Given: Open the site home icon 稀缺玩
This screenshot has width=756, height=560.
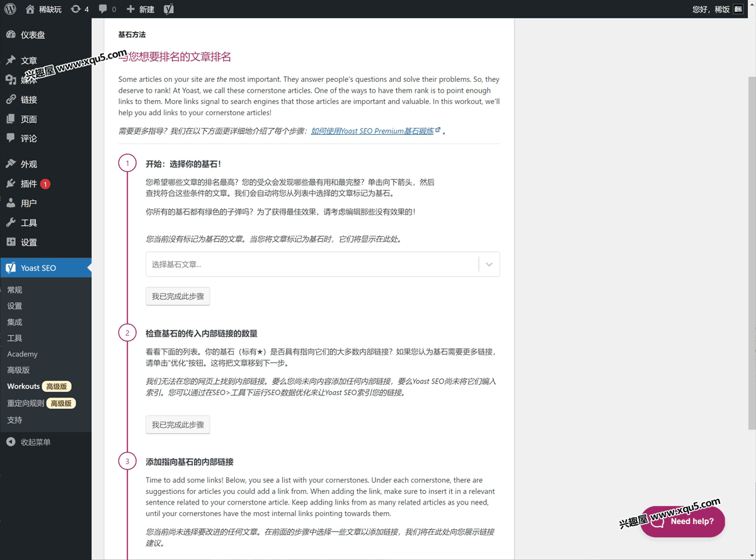Looking at the screenshot, I should tap(43, 9).
